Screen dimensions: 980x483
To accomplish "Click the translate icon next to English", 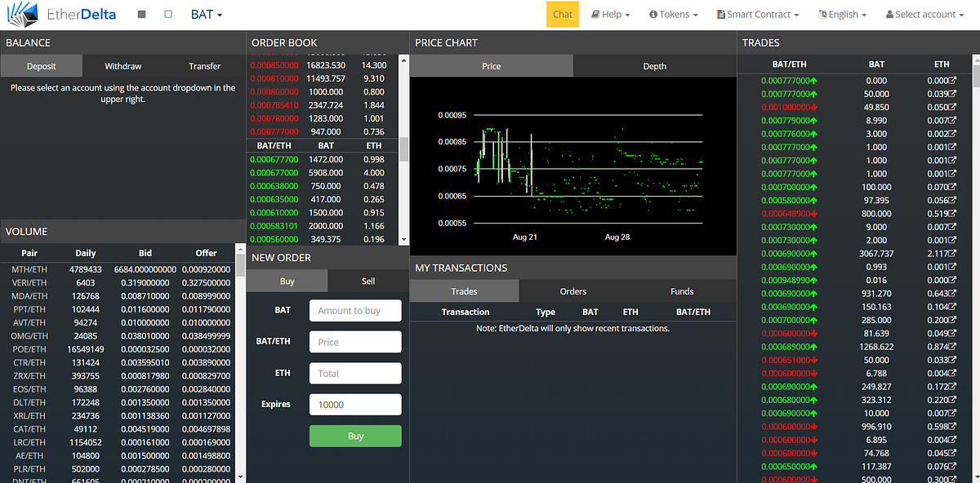I will [x=822, y=14].
